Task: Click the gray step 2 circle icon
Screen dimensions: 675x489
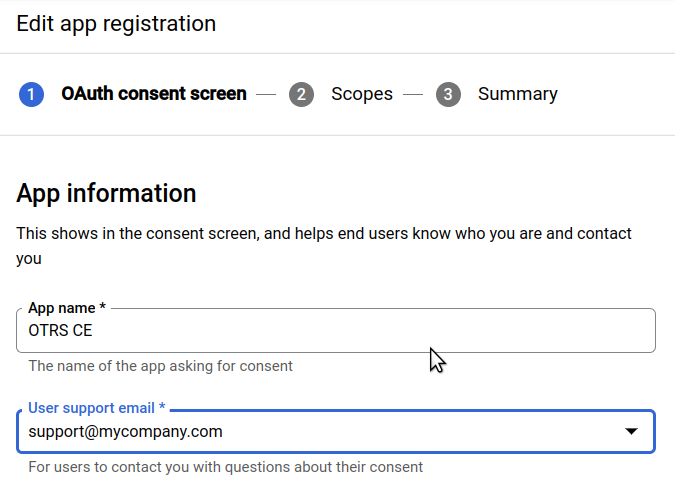Action: pyautogui.click(x=301, y=94)
